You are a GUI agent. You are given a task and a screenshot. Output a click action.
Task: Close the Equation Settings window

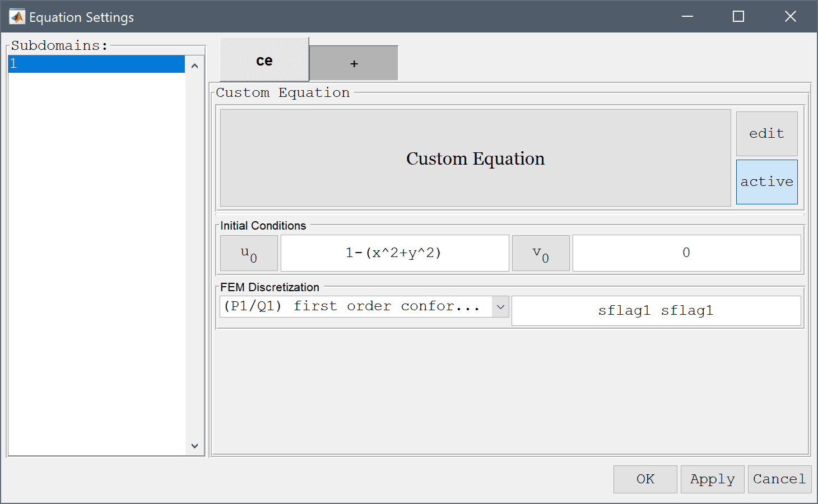(790, 17)
